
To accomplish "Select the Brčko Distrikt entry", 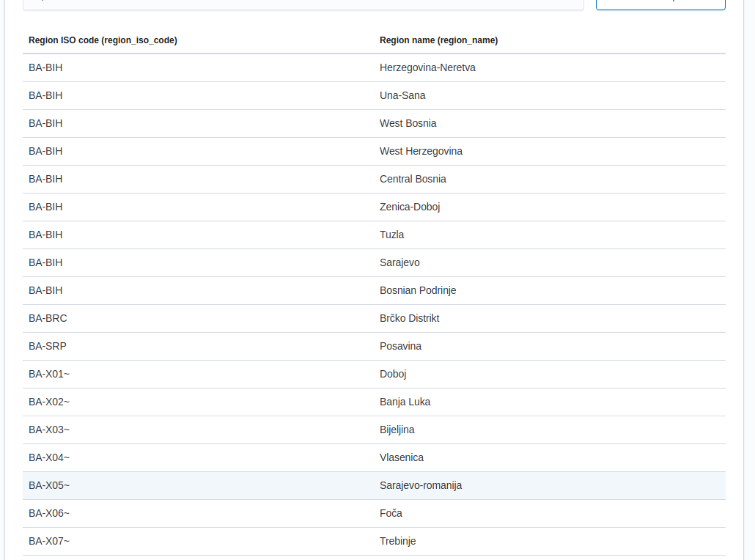I will tap(409, 318).
